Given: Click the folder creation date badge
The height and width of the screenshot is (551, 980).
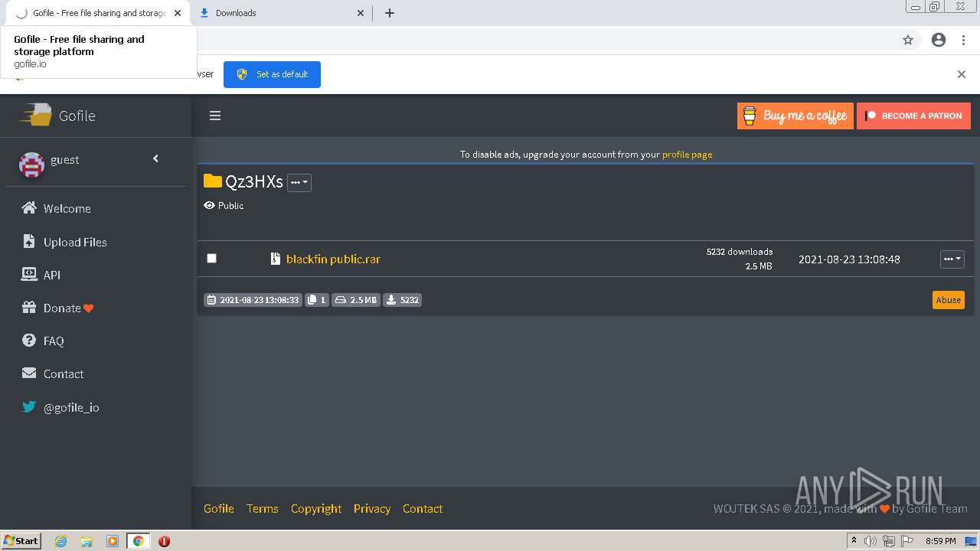Looking at the screenshot, I should 253,300.
